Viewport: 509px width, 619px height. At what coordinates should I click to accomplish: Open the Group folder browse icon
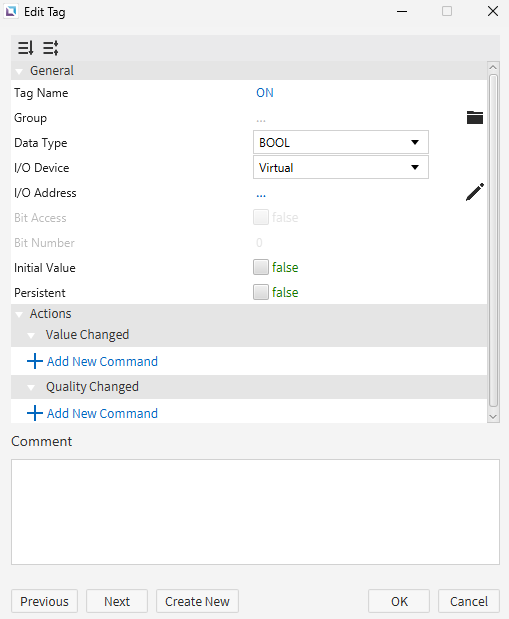tap(475, 118)
